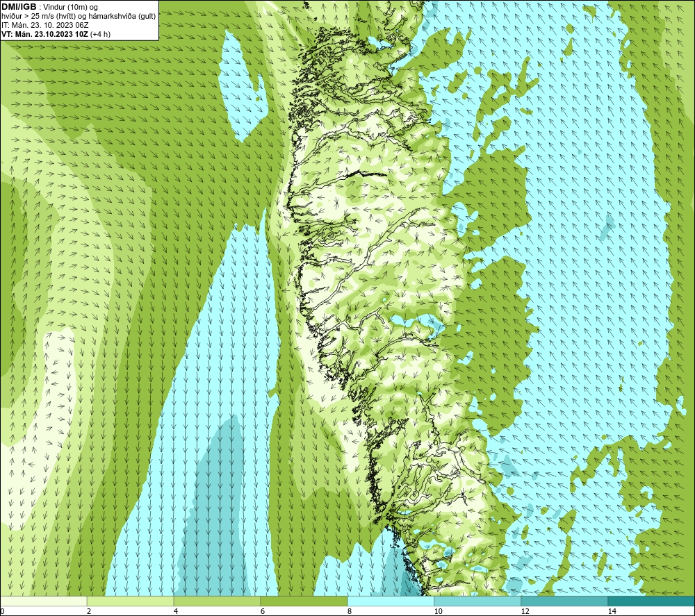Click the 6–8 m/s olive green swatch
The height and width of the screenshot is (616, 695).
(x=304, y=601)
